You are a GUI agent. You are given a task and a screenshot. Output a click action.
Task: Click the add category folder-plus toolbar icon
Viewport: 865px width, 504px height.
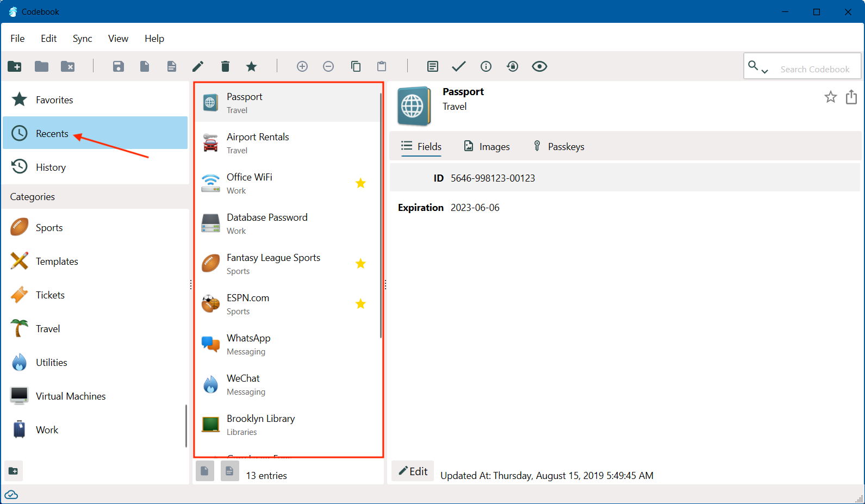point(15,66)
